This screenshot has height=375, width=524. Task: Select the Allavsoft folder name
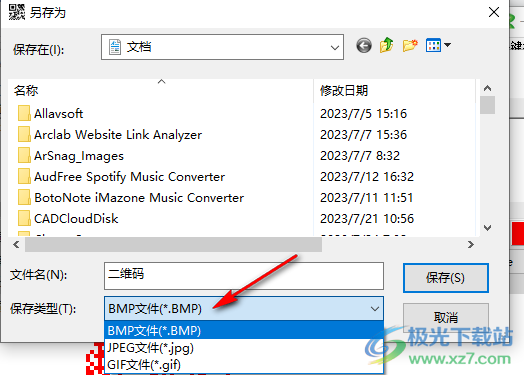coord(58,114)
